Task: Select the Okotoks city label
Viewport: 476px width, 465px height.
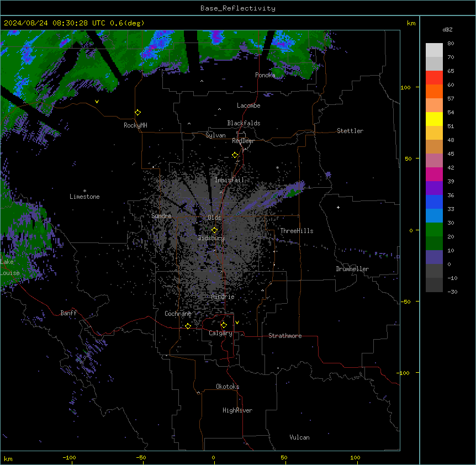Action: (228, 387)
